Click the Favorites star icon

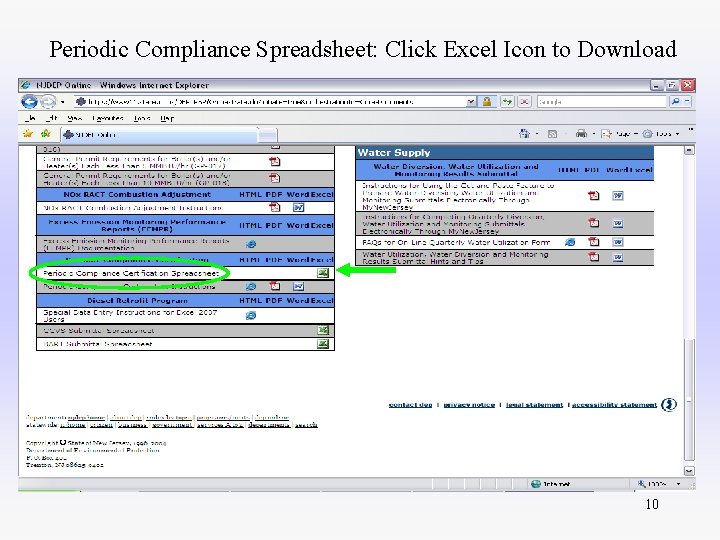coord(28,134)
